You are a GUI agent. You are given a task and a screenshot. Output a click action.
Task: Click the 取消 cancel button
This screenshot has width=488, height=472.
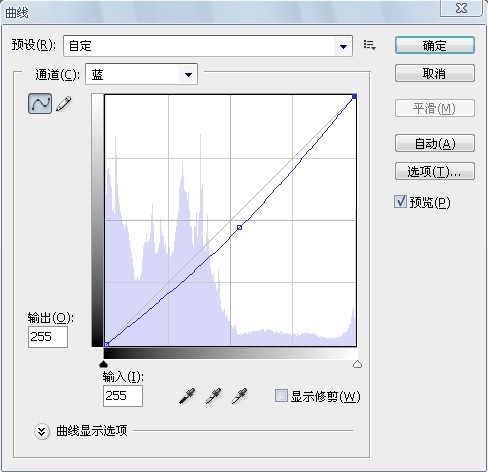click(435, 73)
